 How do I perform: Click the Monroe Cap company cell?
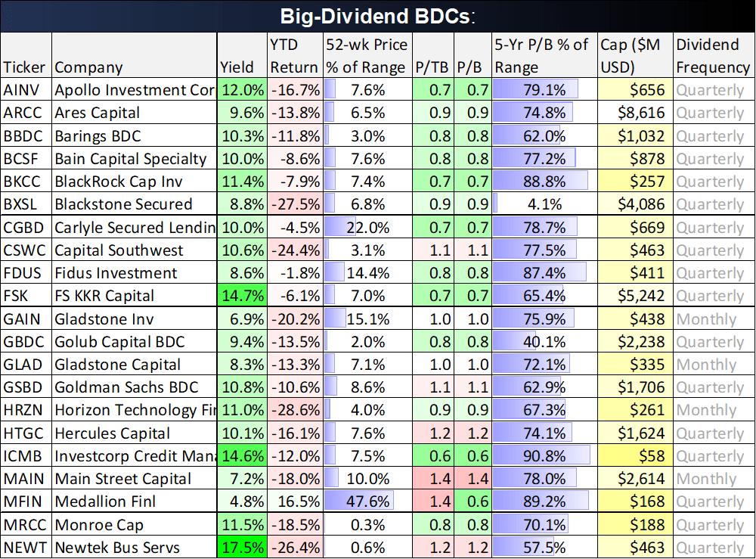134,525
